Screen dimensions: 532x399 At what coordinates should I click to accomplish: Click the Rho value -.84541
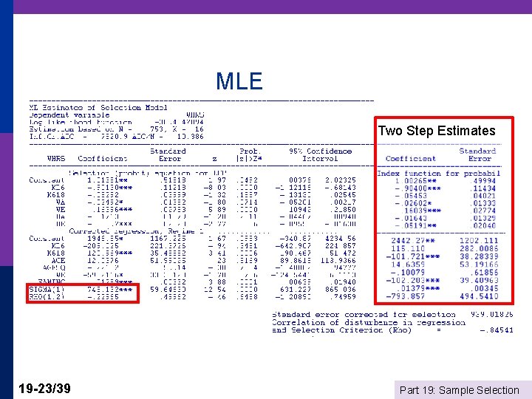497,330
